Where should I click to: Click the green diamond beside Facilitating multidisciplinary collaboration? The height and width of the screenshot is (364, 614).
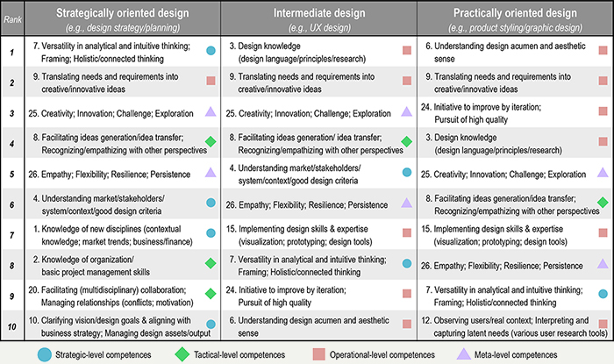pyautogui.click(x=211, y=294)
